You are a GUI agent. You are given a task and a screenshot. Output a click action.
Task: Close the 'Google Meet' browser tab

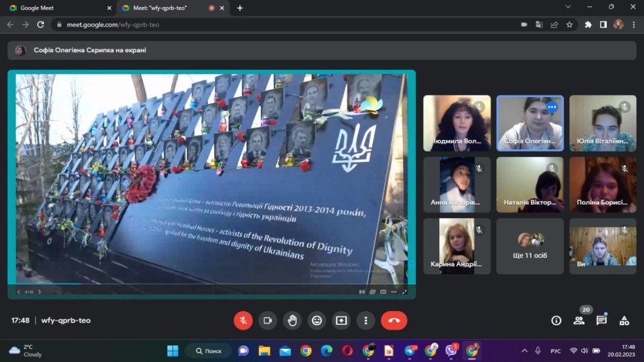110,8
